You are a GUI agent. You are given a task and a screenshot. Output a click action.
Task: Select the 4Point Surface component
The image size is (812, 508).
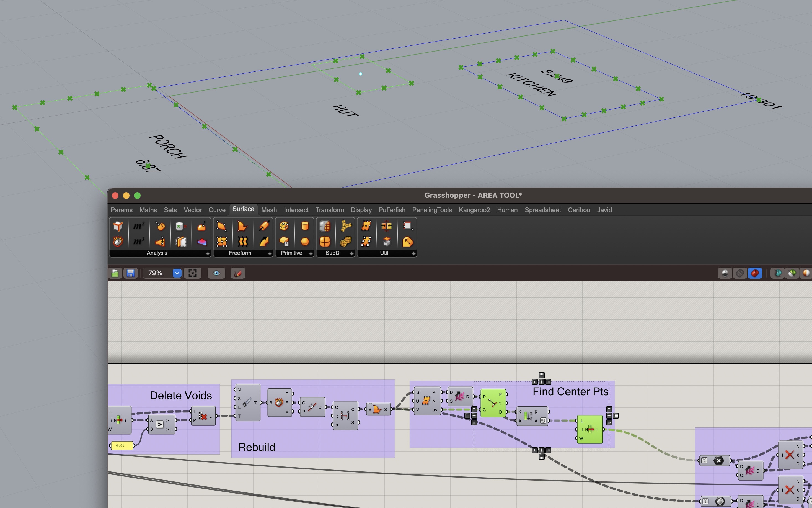[222, 226]
